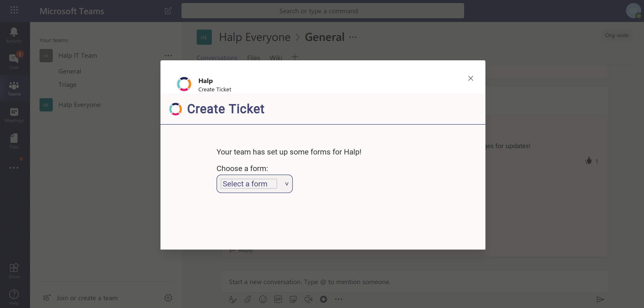This screenshot has width=644, height=308.
Task: Click the Create Ticket heading in dialog
Action: [226, 109]
